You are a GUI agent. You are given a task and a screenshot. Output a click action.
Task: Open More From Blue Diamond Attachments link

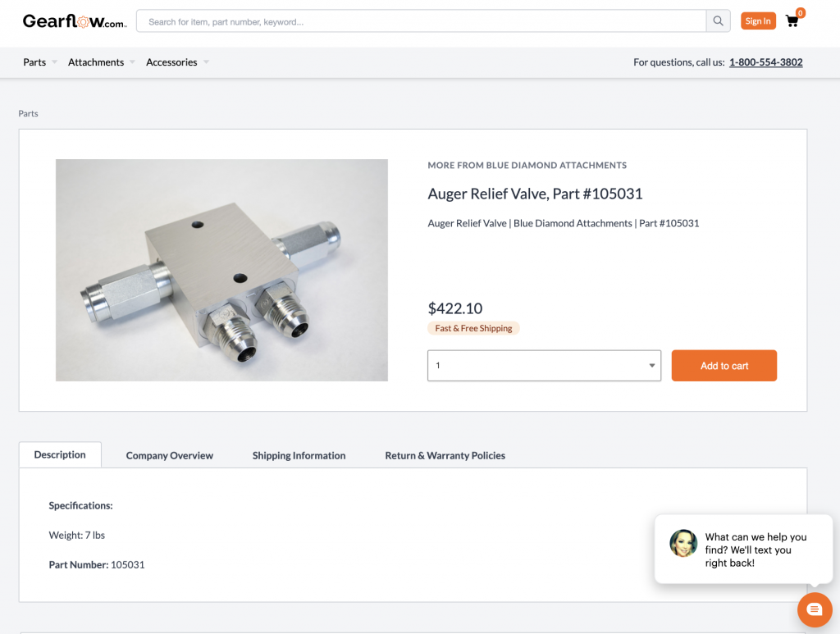pyautogui.click(x=527, y=166)
